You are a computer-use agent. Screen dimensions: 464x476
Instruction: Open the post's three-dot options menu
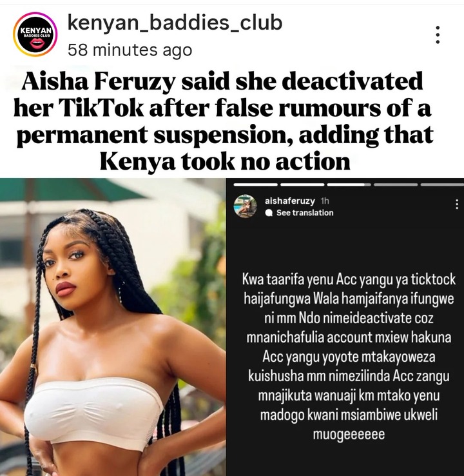(x=438, y=35)
